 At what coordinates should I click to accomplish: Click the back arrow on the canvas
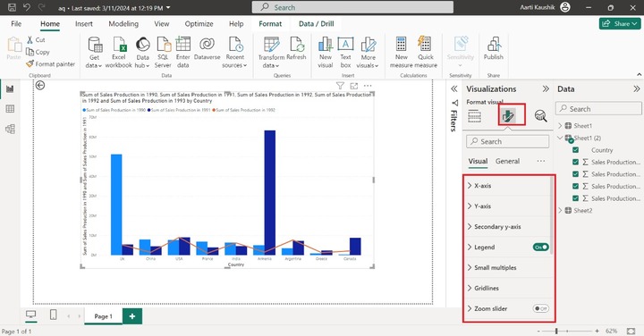40,85
